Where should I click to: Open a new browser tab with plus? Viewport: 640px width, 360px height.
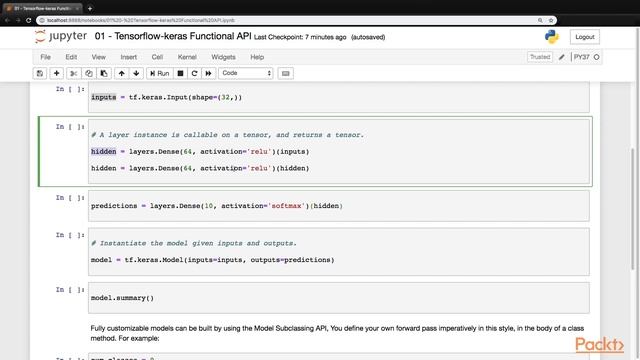pyautogui.click(x=90, y=8)
